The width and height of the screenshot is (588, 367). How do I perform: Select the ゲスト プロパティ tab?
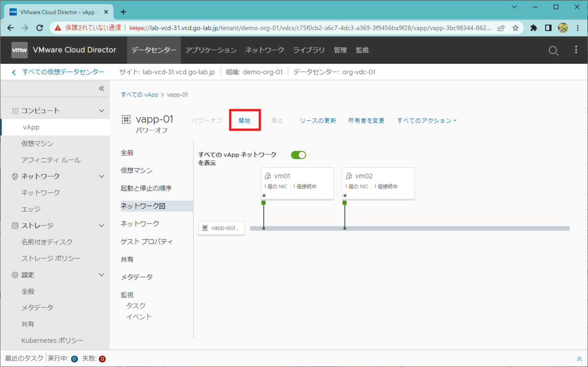tap(147, 241)
